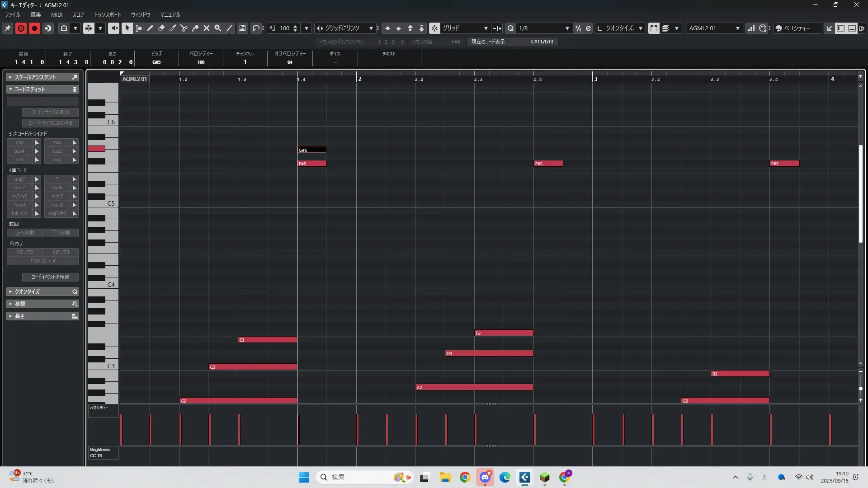Image resolution: width=868 pixels, height=488 pixels.
Task: Click the maj7 chord button
Action: pyautogui.click(x=19, y=179)
